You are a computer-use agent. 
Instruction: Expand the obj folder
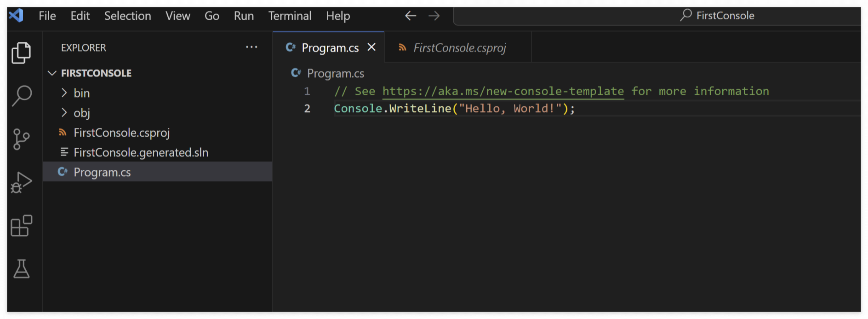point(64,113)
